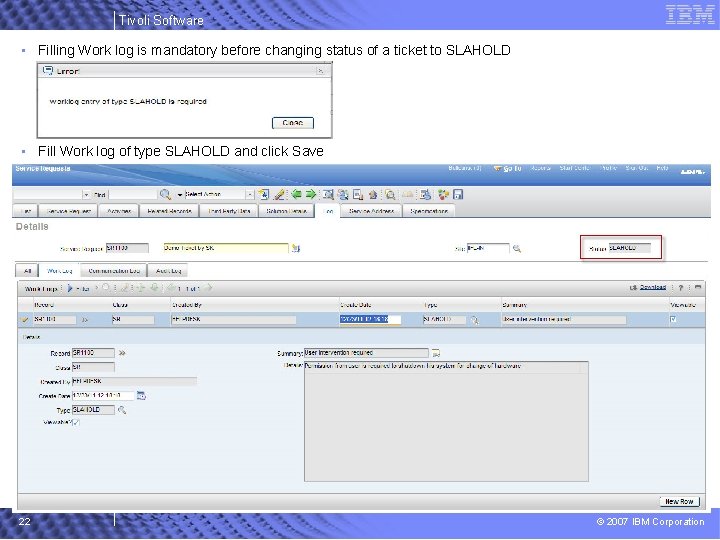Go to previous page arrow in Work Logs
Screen dimensions: 720x540
[172, 288]
